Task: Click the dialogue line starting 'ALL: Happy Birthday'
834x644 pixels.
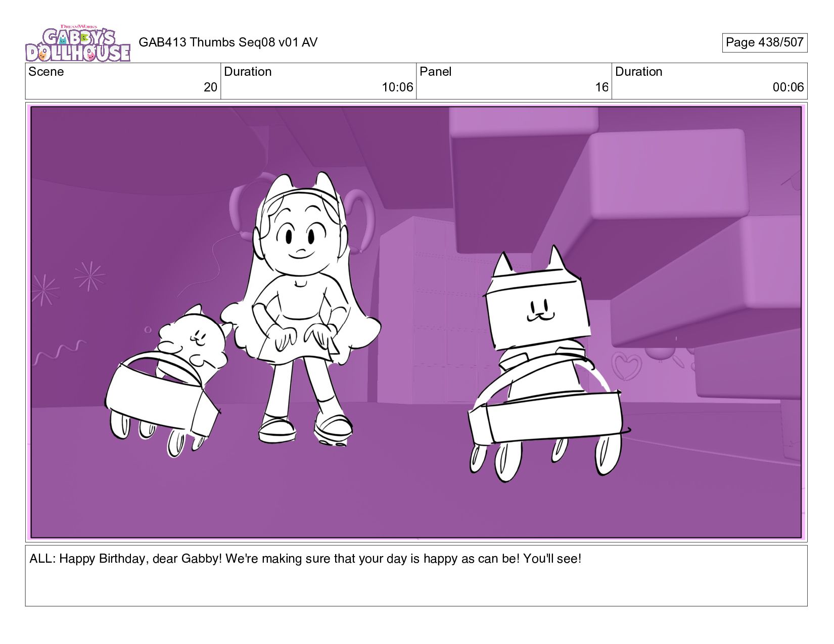Action: coord(305,559)
